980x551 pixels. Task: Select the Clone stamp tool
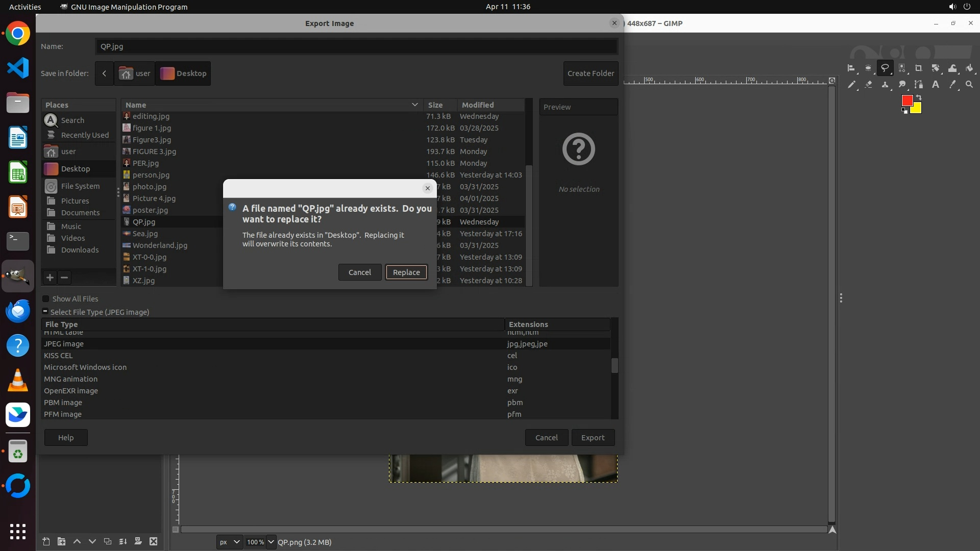(x=885, y=85)
